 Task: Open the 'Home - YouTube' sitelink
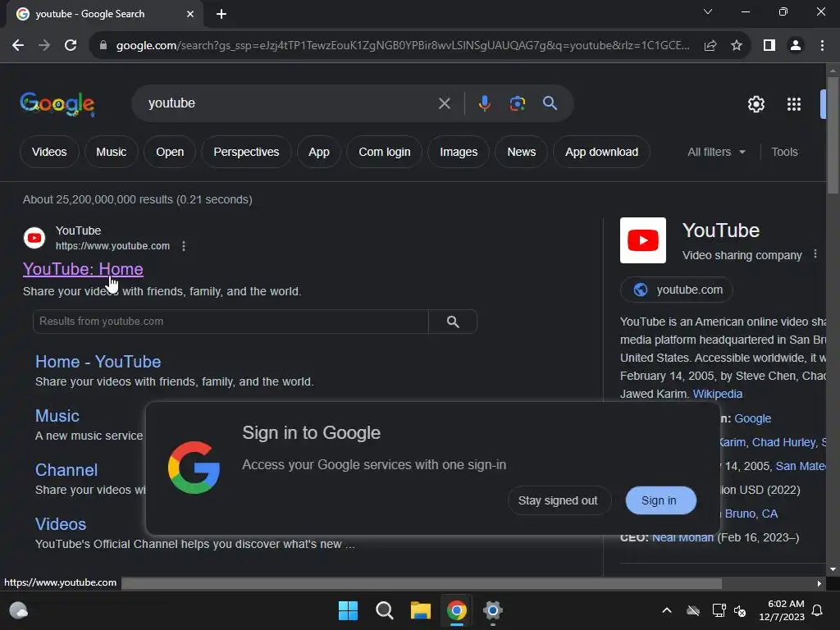98,362
